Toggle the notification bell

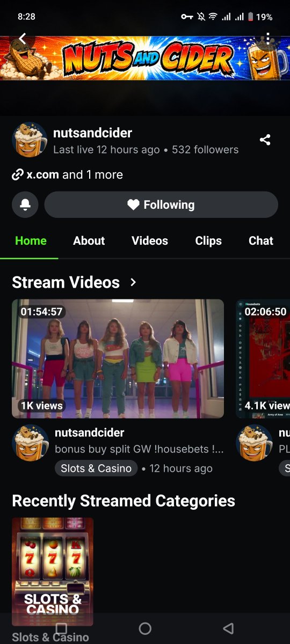click(x=25, y=204)
